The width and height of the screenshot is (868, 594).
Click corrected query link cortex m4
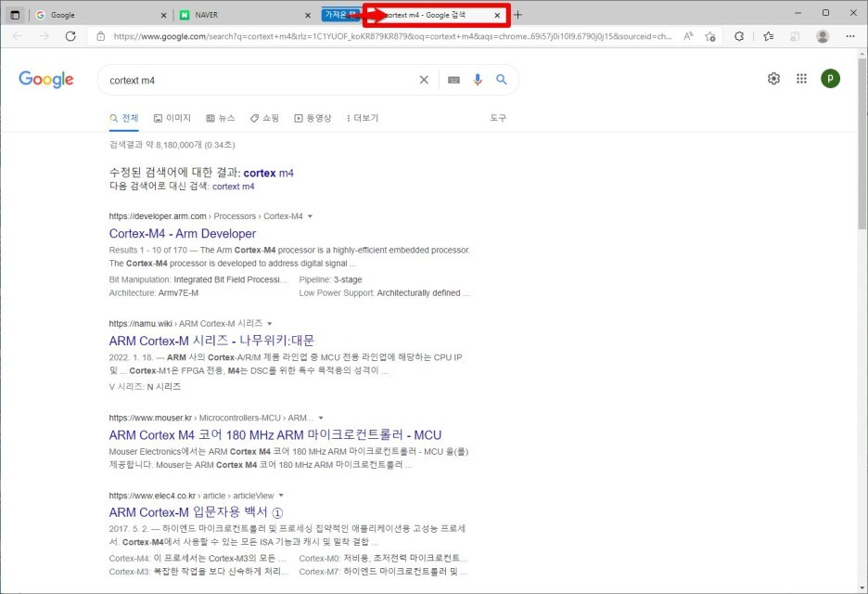(x=269, y=173)
